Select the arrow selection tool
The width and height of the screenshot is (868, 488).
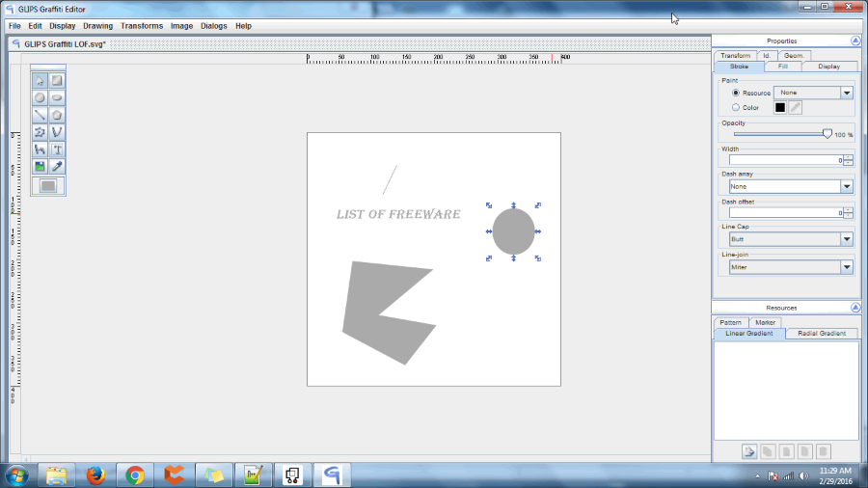tap(40, 81)
